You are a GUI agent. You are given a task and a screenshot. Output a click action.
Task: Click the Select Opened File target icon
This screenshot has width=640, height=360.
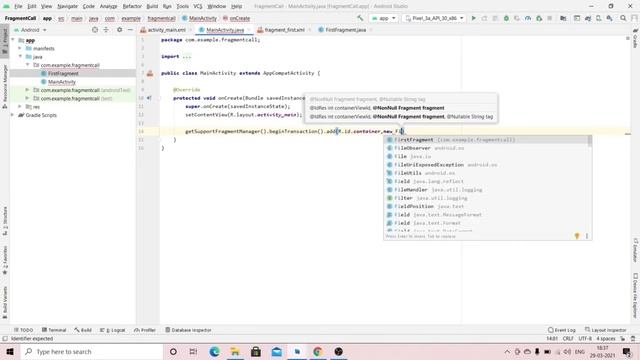(95, 30)
